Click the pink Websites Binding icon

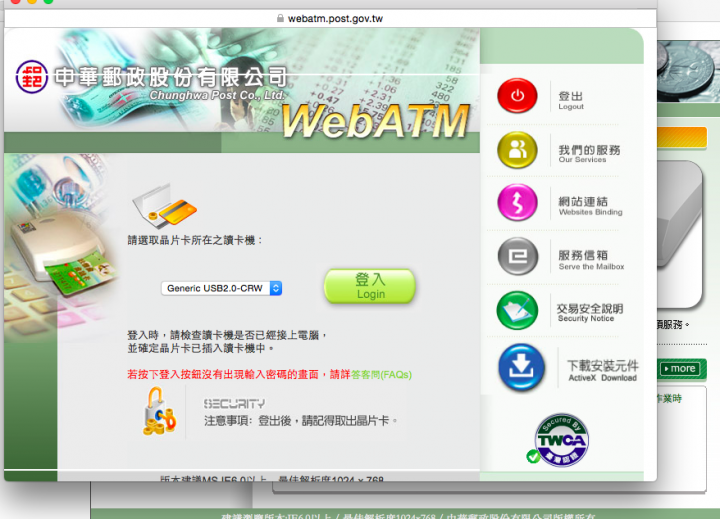(518, 203)
